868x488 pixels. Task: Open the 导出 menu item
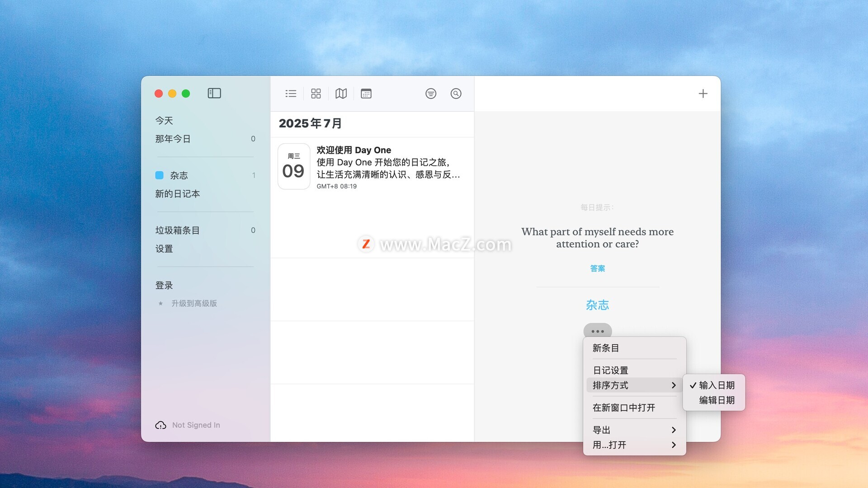[x=635, y=430]
